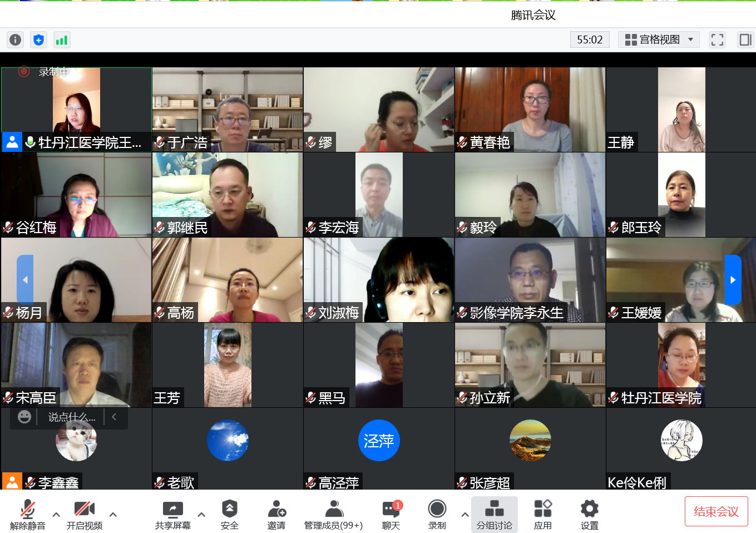
Task: Open the 安全 security menu
Action: click(x=230, y=515)
